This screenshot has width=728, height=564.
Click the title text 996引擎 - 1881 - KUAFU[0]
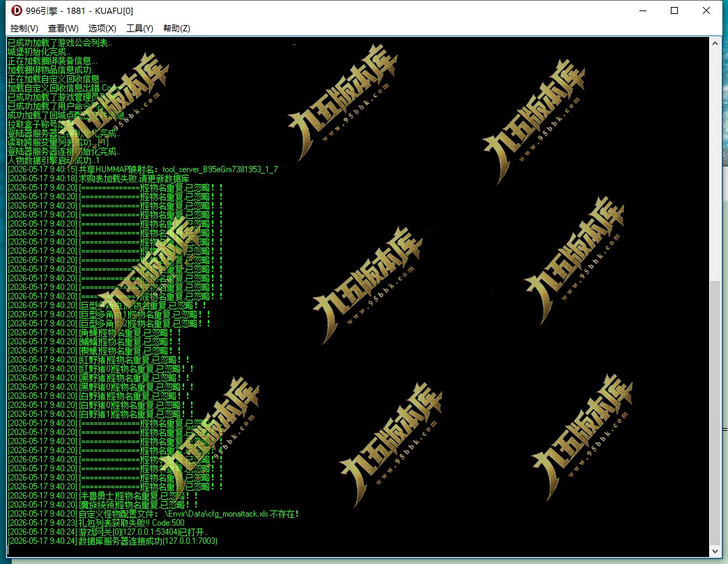(79, 10)
